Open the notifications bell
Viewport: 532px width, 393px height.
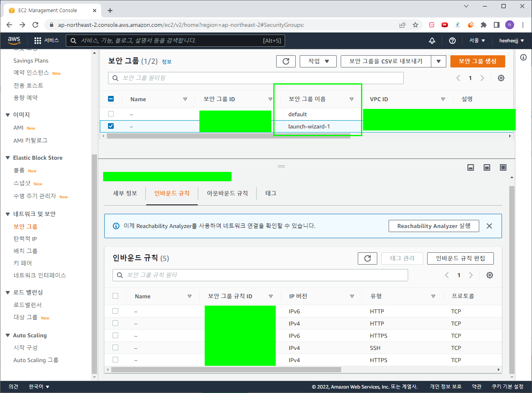432,41
